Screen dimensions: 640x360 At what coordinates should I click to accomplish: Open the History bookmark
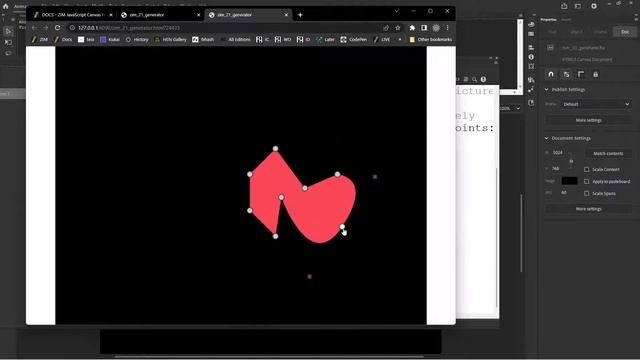tap(137, 40)
